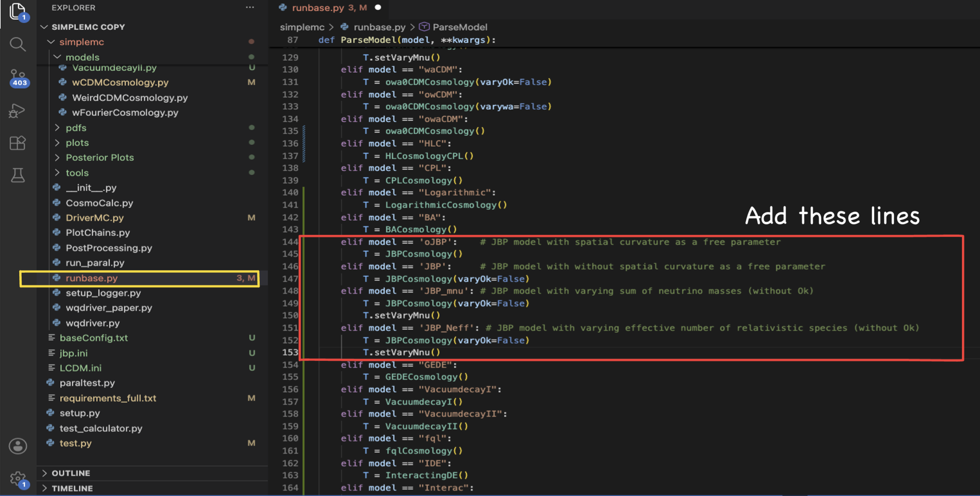Open PostProcessing.py file
980x496 pixels.
click(109, 248)
